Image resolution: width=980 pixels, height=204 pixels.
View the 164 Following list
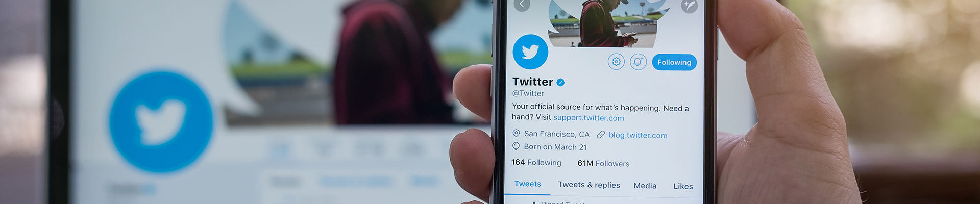point(536,162)
